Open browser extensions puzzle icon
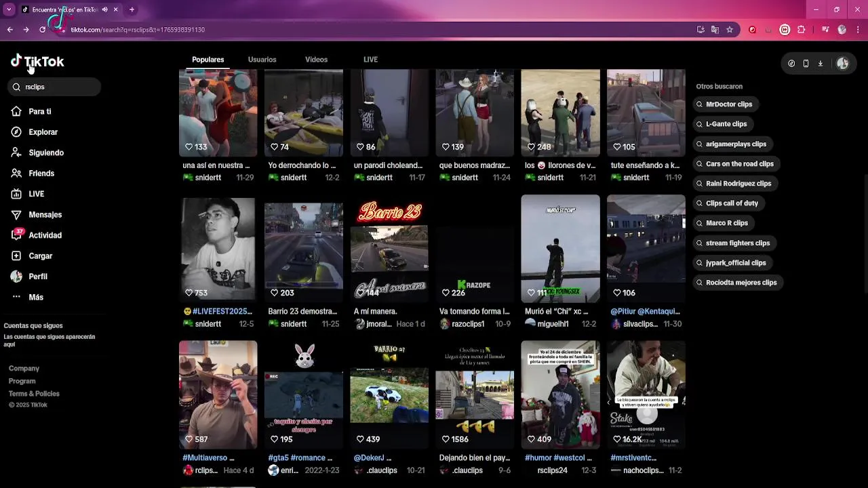This screenshot has height=488, width=868. pyautogui.click(x=802, y=30)
